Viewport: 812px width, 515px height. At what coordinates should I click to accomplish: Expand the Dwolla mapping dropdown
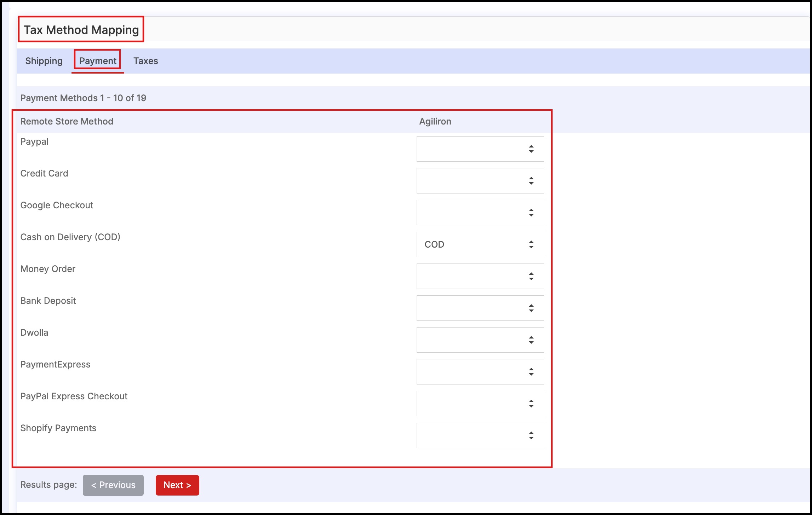480,340
